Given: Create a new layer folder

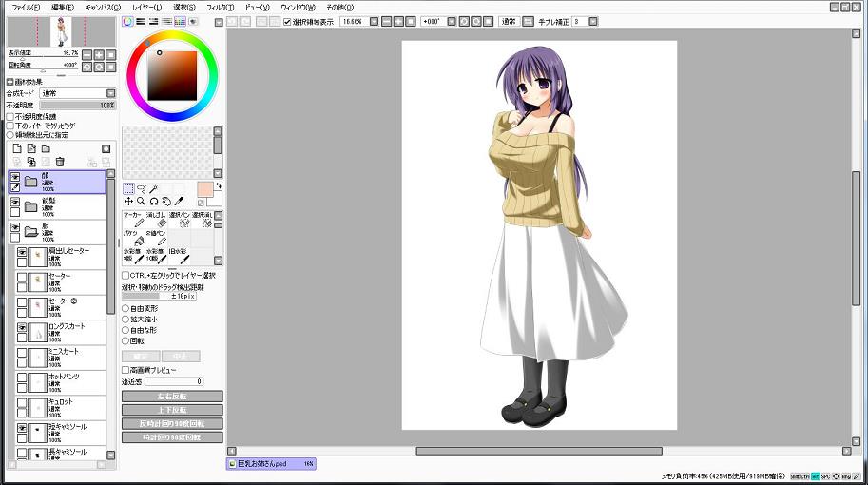Looking at the screenshot, I should click(x=45, y=149).
